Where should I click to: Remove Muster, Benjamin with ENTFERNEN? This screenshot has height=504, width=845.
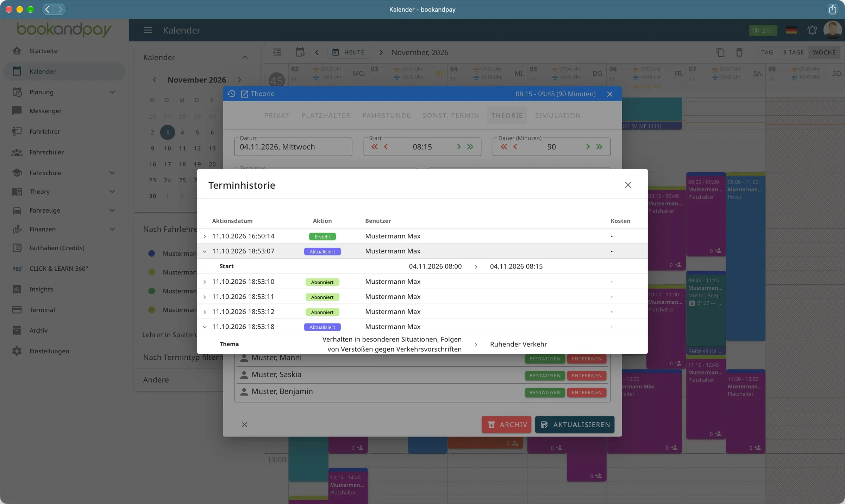tap(587, 393)
